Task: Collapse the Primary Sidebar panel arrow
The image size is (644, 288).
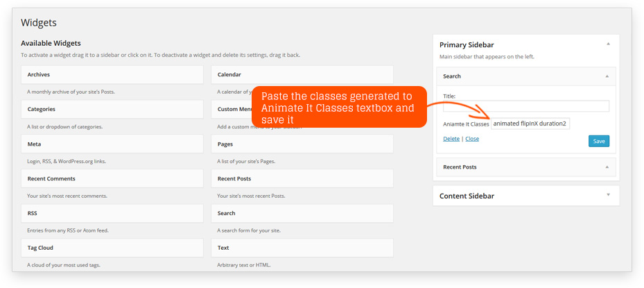Action: coord(608,44)
